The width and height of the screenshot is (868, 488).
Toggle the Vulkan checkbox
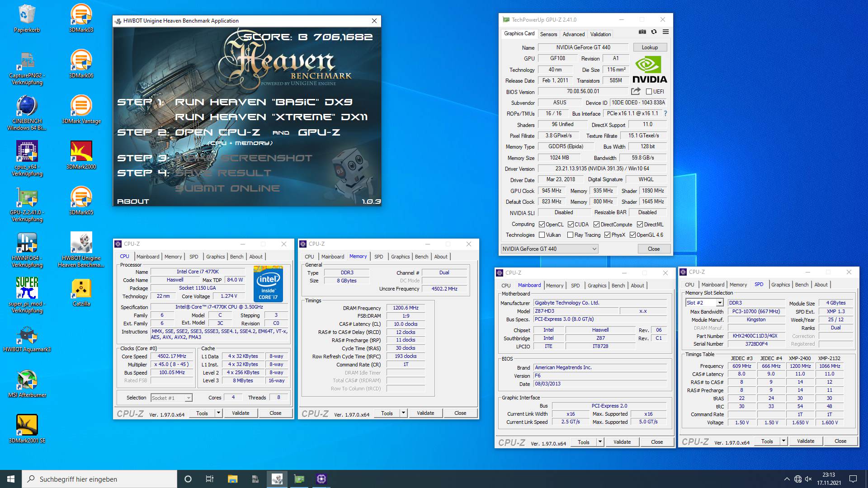542,235
